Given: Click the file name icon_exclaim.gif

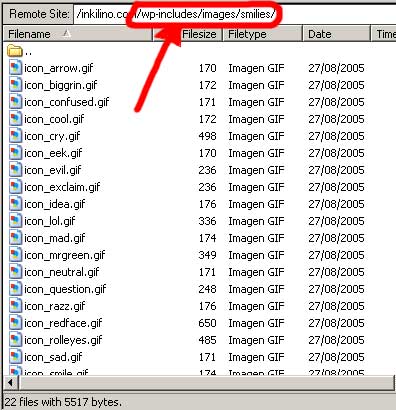Looking at the screenshot, I should [x=62, y=187].
